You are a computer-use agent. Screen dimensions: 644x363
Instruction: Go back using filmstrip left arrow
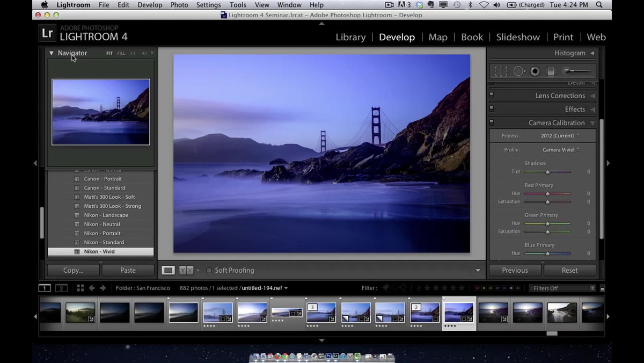coord(92,288)
